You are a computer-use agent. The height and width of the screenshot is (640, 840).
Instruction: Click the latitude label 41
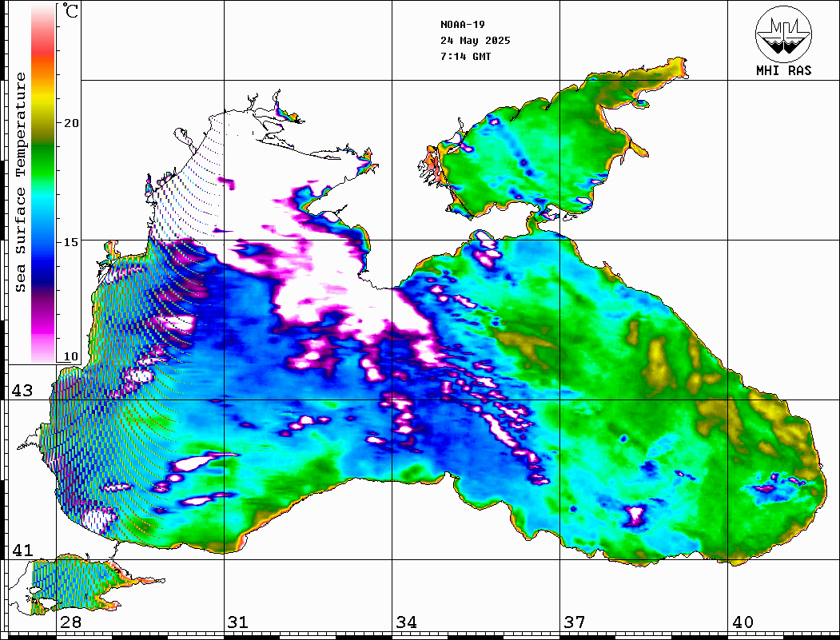(x=22, y=550)
